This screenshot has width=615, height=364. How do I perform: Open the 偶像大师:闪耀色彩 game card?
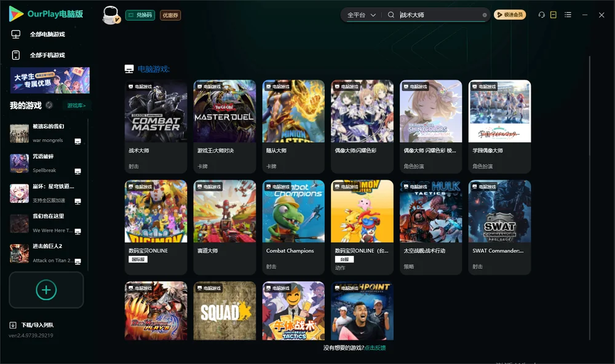(362, 126)
